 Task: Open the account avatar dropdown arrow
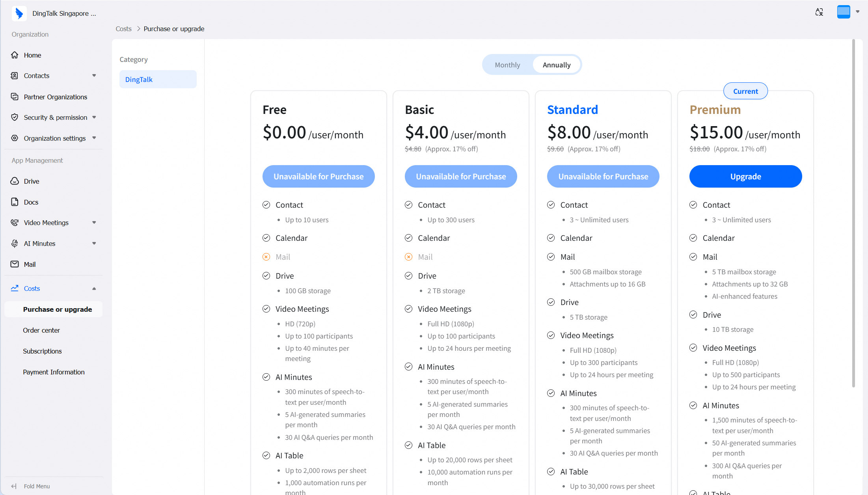click(x=857, y=12)
